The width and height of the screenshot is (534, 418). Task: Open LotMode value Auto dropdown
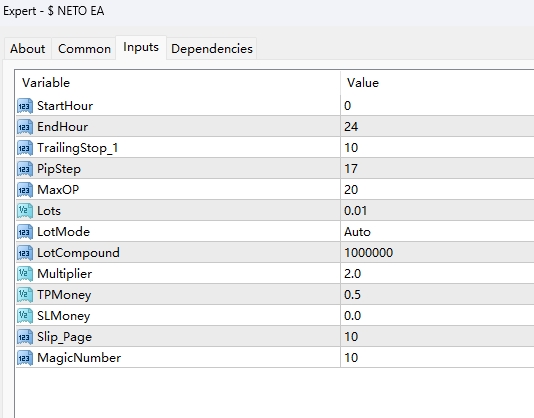click(x=437, y=232)
